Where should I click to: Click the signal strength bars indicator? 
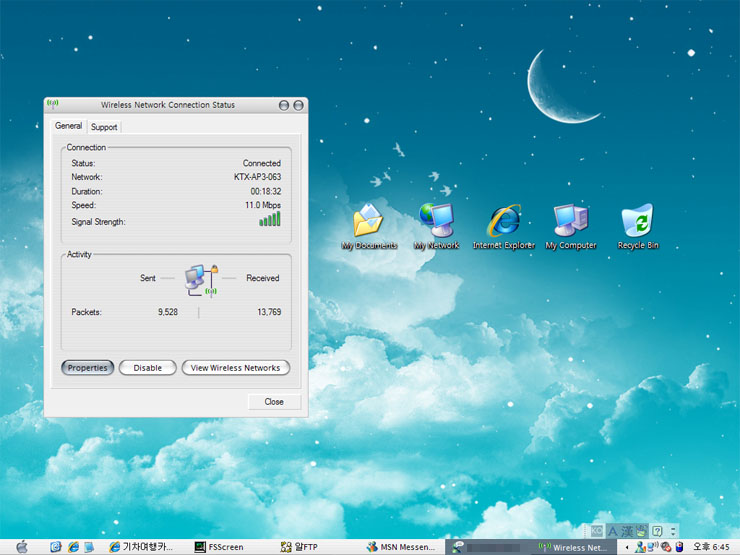click(269, 219)
